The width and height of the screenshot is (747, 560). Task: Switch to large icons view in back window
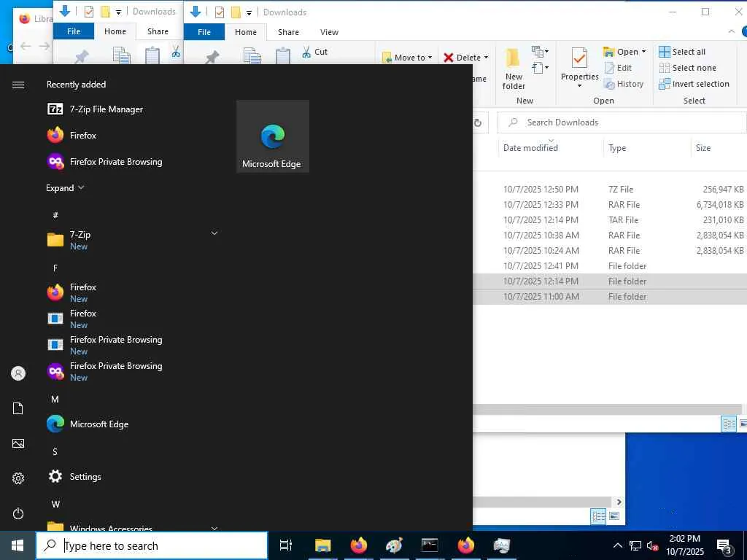tap(614, 516)
